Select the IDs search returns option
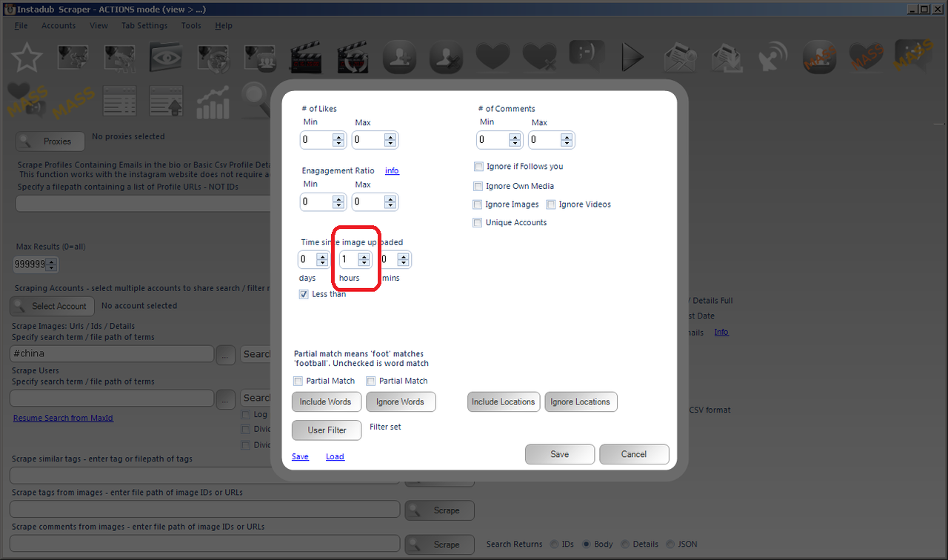The image size is (948, 560). [x=555, y=544]
